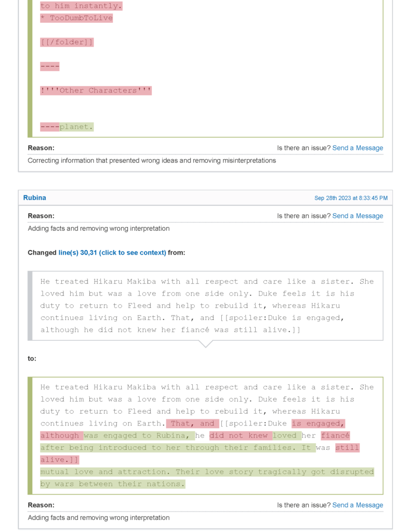Click Send a Message under Rubina's first Reason
Screen dimensions: 411x532
click(357, 216)
